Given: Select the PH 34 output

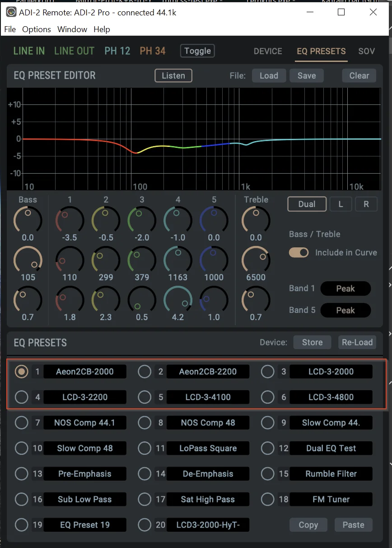Looking at the screenshot, I should [x=153, y=51].
